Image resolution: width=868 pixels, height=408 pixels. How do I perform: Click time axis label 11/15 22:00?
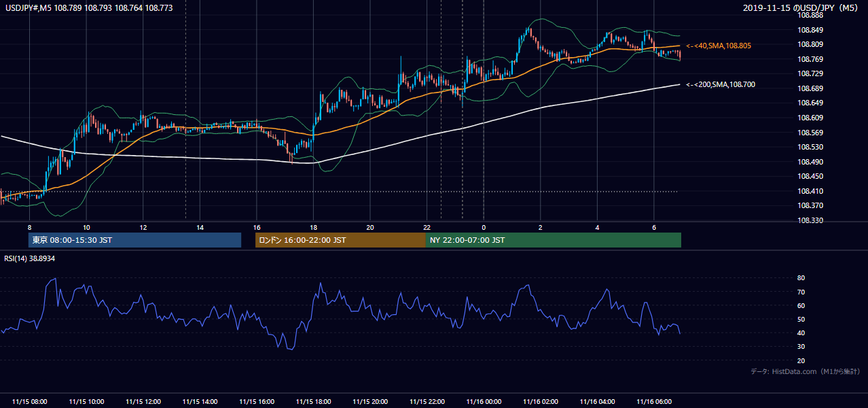427,402
